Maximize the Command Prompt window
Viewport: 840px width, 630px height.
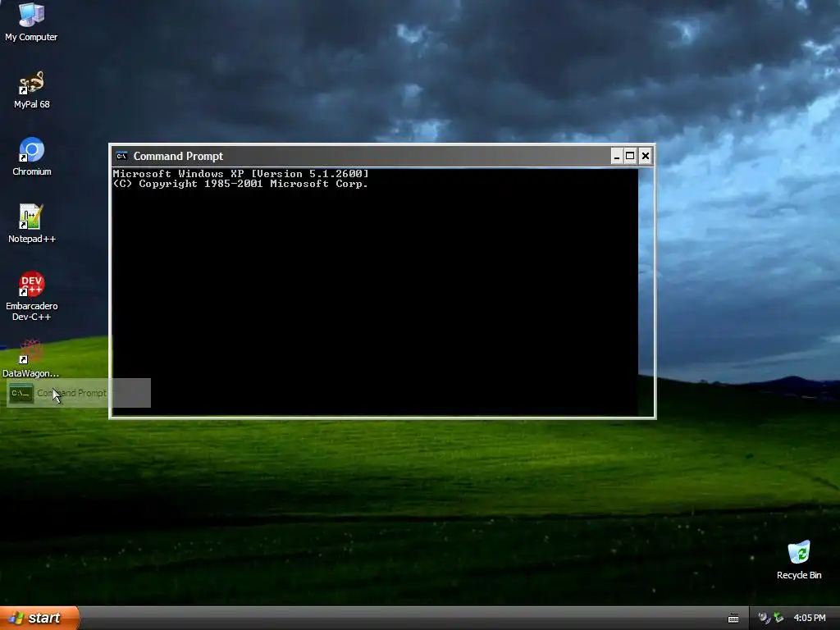631,156
